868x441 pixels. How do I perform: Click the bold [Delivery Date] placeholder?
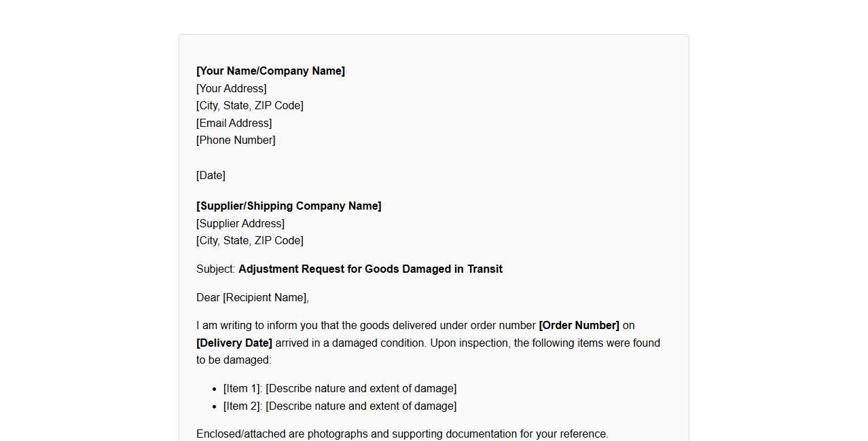pyautogui.click(x=234, y=343)
